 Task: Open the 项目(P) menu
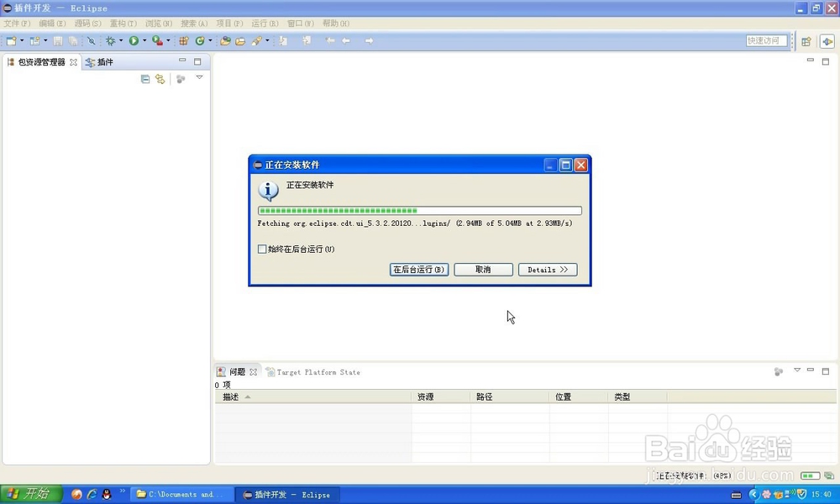click(229, 24)
